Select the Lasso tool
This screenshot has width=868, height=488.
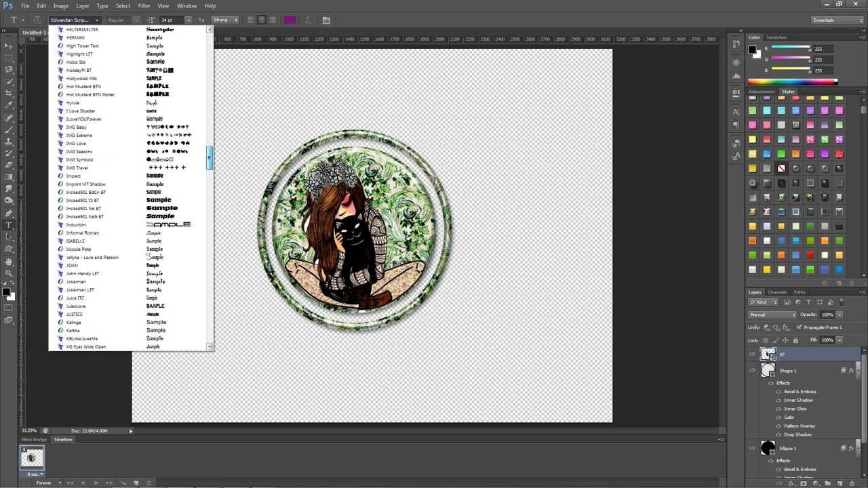tap(9, 69)
